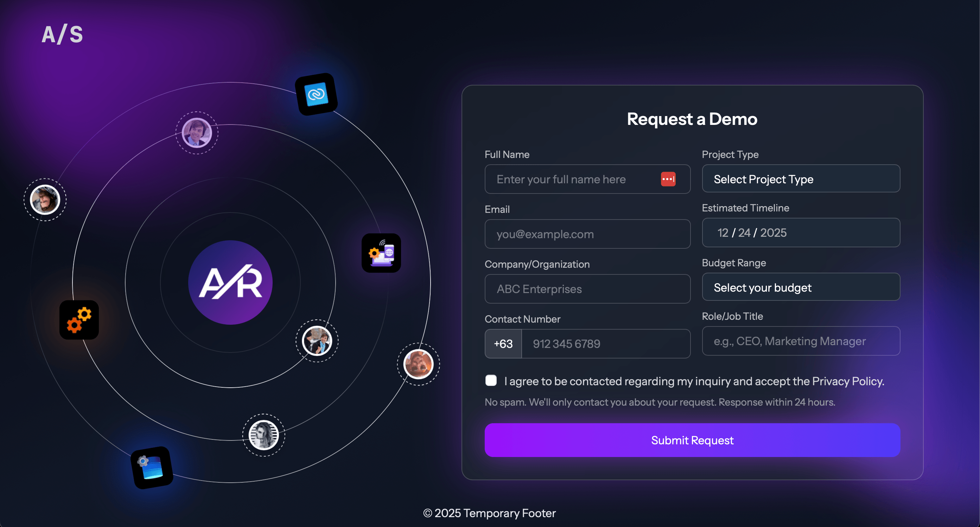Click the A/S logo in the header
Viewport: 980px width, 527px height.
point(62,34)
